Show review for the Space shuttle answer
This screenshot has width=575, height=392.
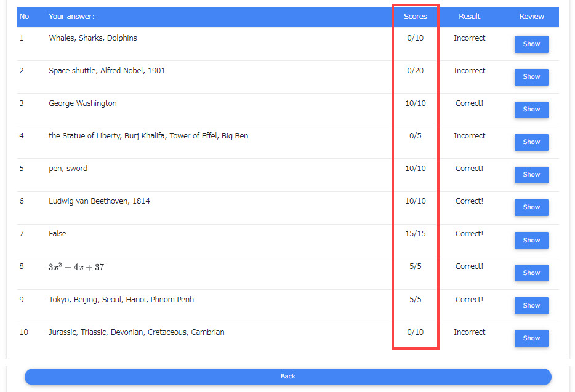pyautogui.click(x=531, y=77)
